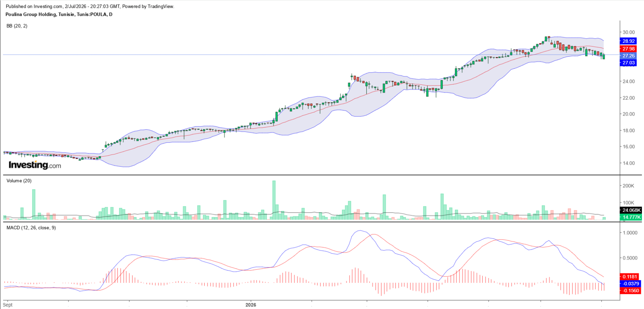This screenshot has width=644, height=309.
Task: Click the 200K volume axis value
Action: pos(628,186)
